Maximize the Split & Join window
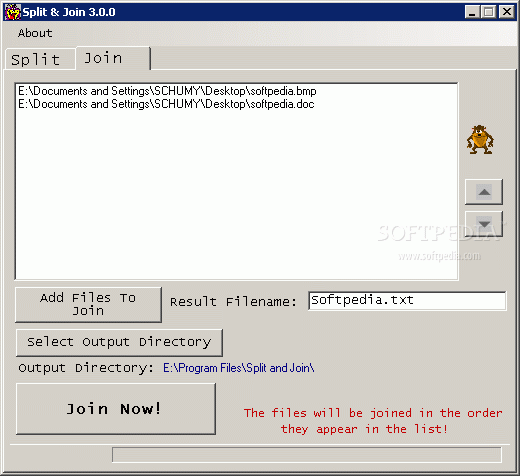This screenshot has height=476, width=520. click(489, 12)
